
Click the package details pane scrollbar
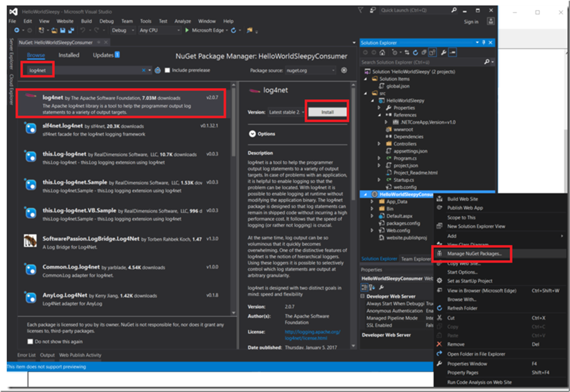(353, 143)
